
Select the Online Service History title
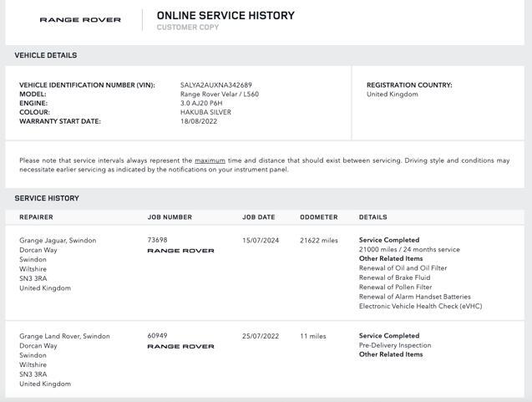[x=225, y=15]
